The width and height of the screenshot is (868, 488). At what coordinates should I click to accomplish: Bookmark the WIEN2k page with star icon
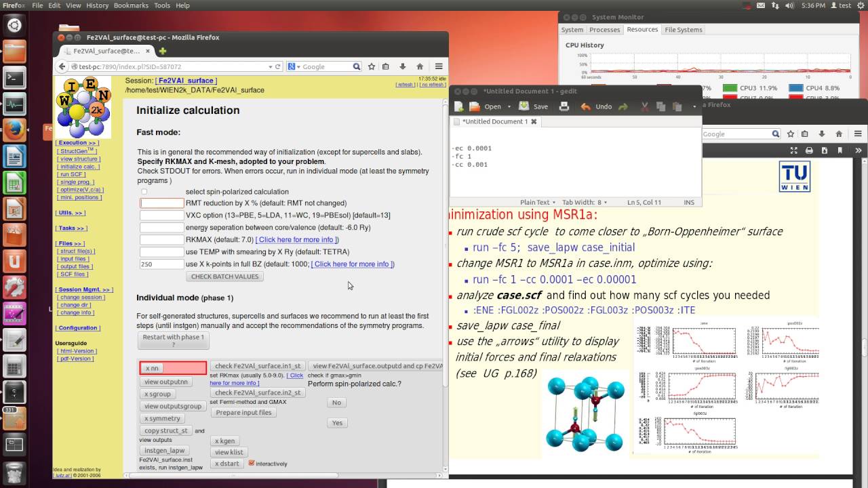pyautogui.click(x=372, y=66)
